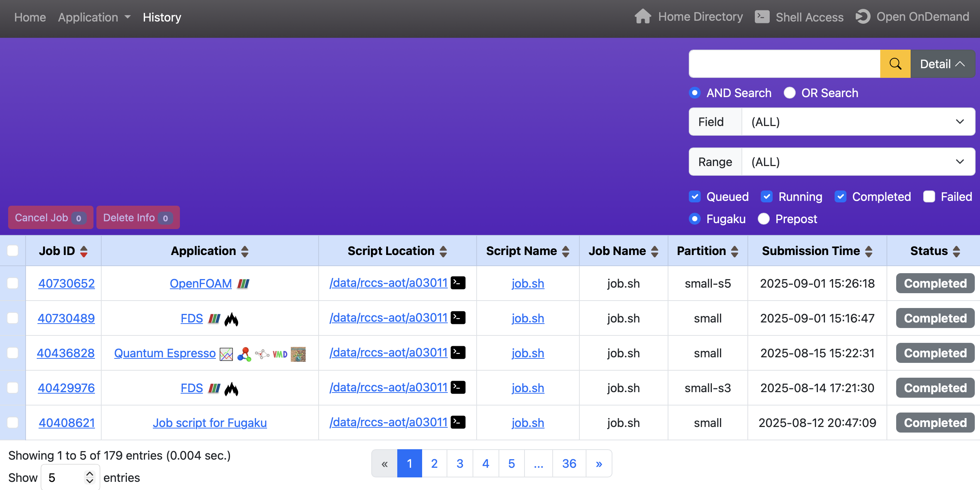
Task: Click the Home Directory icon in the top bar
Action: (x=642, y=17)
